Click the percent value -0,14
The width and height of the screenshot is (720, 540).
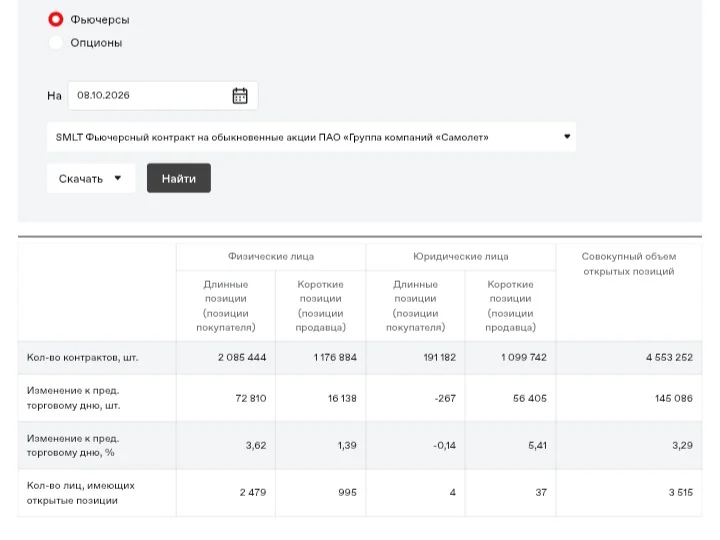pyautogui.click(x=444, y=445)
